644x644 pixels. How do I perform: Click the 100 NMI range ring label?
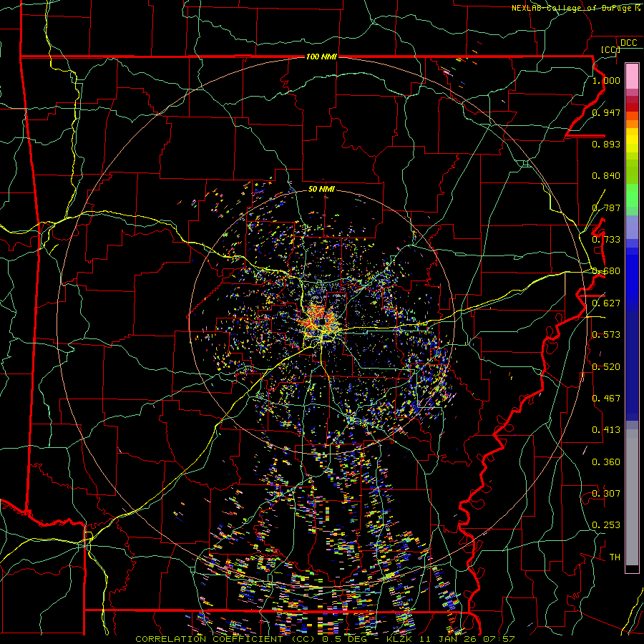tap(321, 57)
